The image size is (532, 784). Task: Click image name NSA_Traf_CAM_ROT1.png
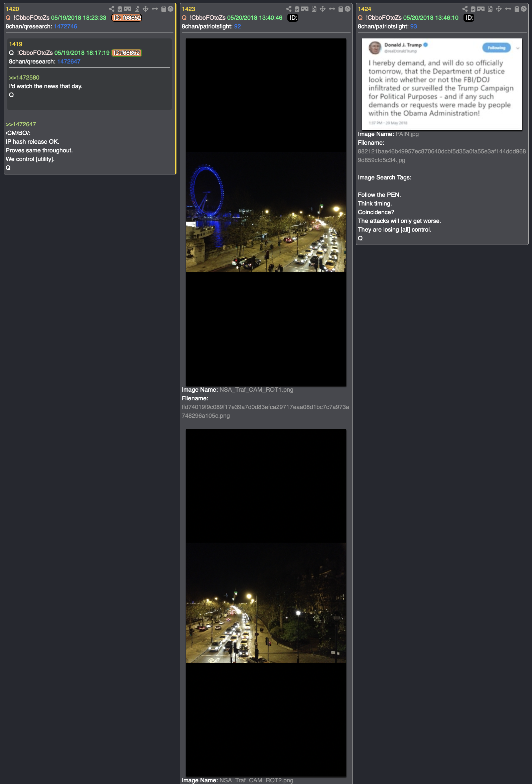256,390
